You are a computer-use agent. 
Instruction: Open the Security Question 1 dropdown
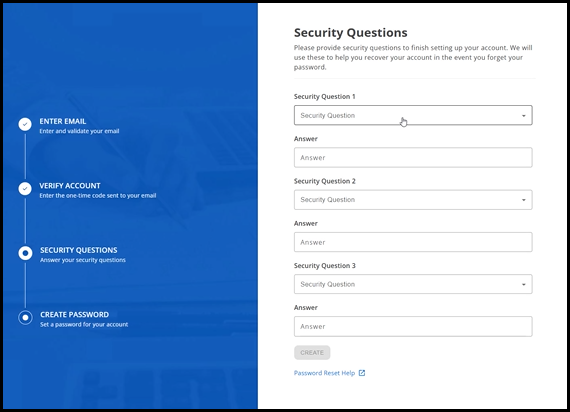pyautogui.click(x=413, y=115)
